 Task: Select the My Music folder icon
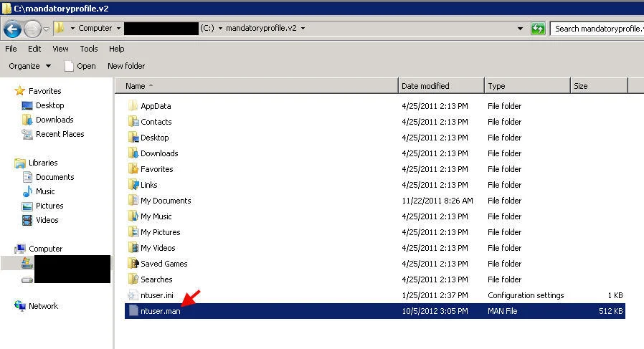pos(133,216)
